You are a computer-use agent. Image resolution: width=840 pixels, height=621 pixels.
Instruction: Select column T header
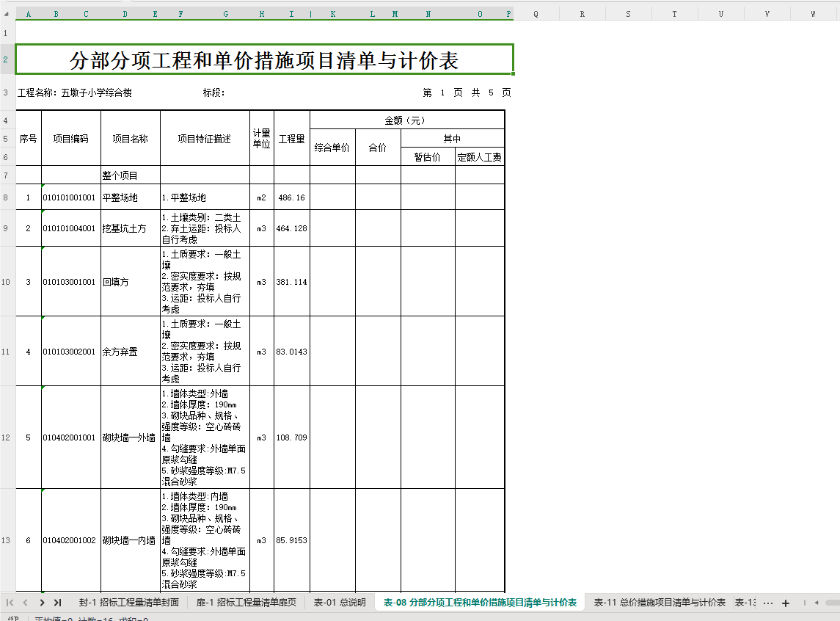[674, 14]
